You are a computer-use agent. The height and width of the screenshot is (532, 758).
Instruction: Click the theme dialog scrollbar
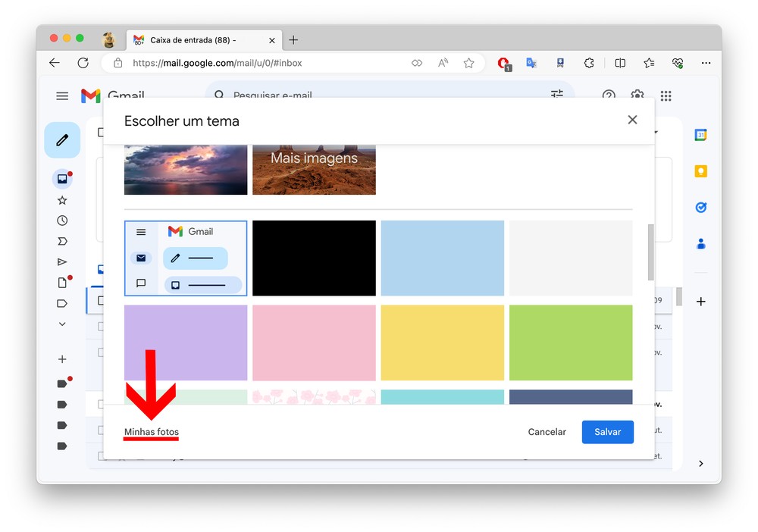(650, 252)
